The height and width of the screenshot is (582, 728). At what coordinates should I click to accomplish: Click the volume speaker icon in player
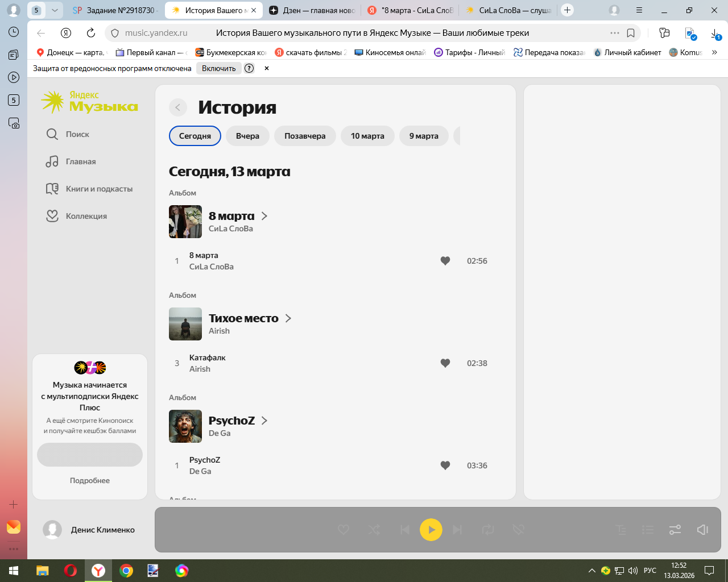point(702,530)
